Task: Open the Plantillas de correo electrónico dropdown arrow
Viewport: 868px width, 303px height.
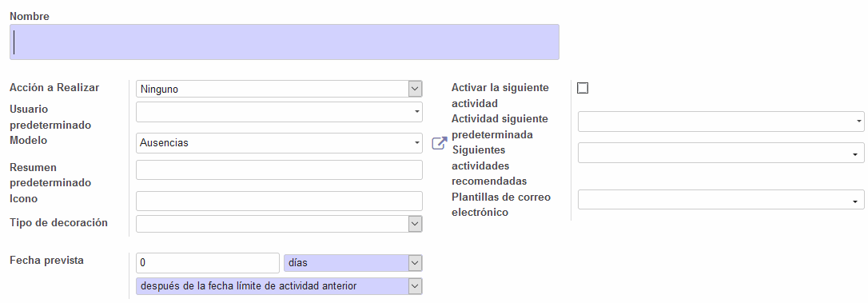Action: point(855,201)
